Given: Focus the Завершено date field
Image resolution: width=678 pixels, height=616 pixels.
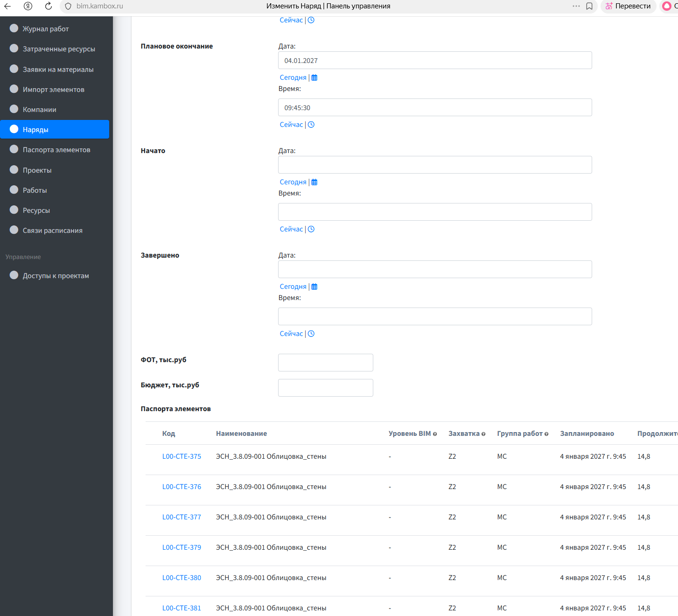Looking at the screenshot, I should coord(435,269).
